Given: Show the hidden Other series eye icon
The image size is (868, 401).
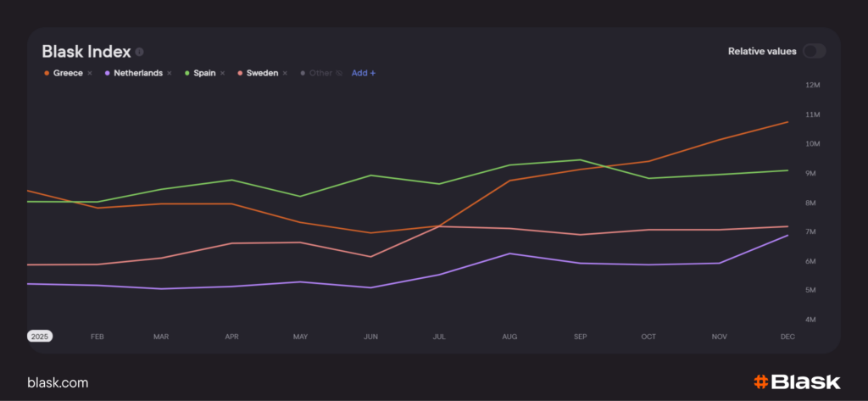Looking at the screenshot, I should click(x=339, y=74).
